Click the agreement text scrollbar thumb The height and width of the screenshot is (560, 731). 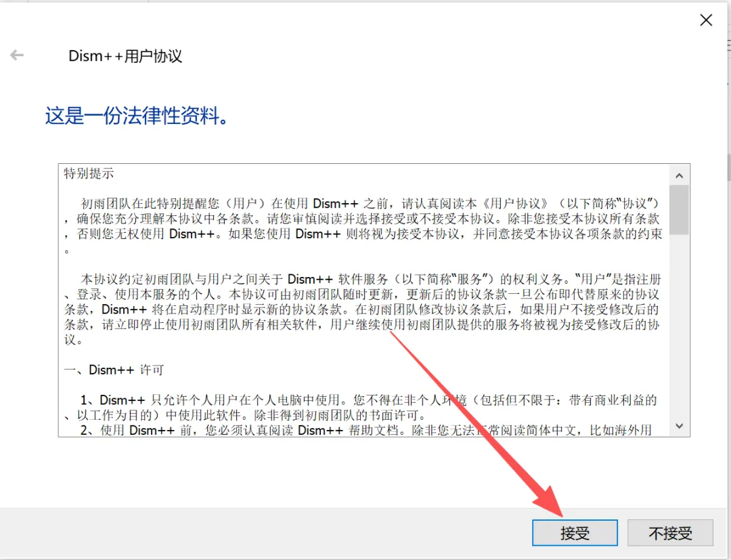pyautogui.click(x=680, y=210)
